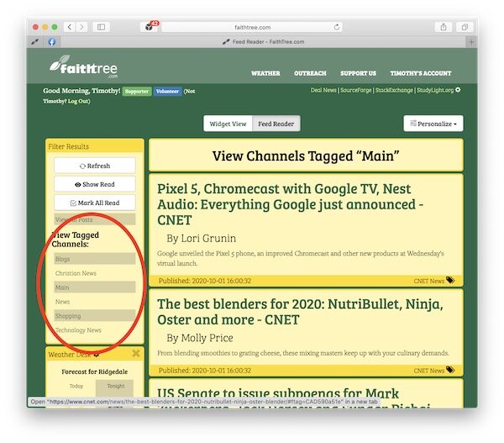
Task: Open the pinned FaithTree leaf tab
Action: click(35, 42)
